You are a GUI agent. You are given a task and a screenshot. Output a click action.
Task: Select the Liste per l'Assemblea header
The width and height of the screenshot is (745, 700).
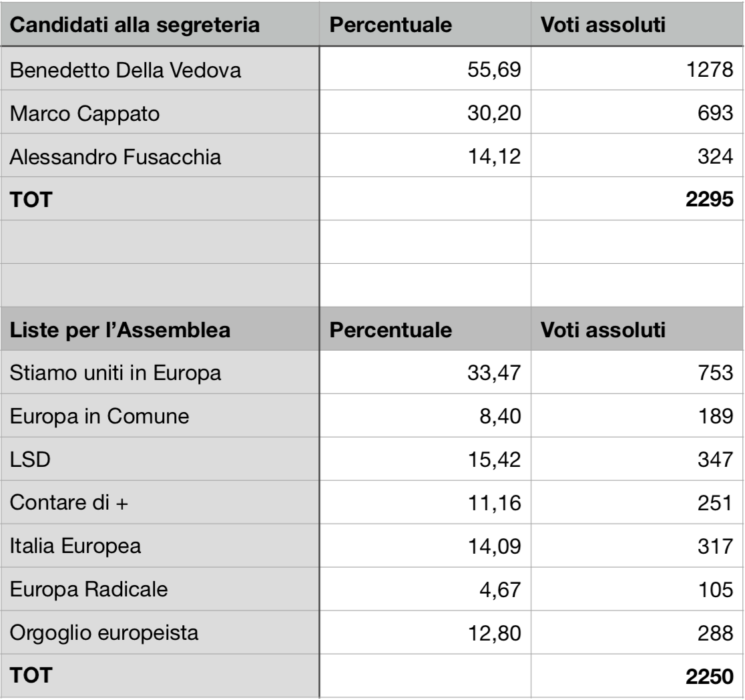[x=160, y=329]
